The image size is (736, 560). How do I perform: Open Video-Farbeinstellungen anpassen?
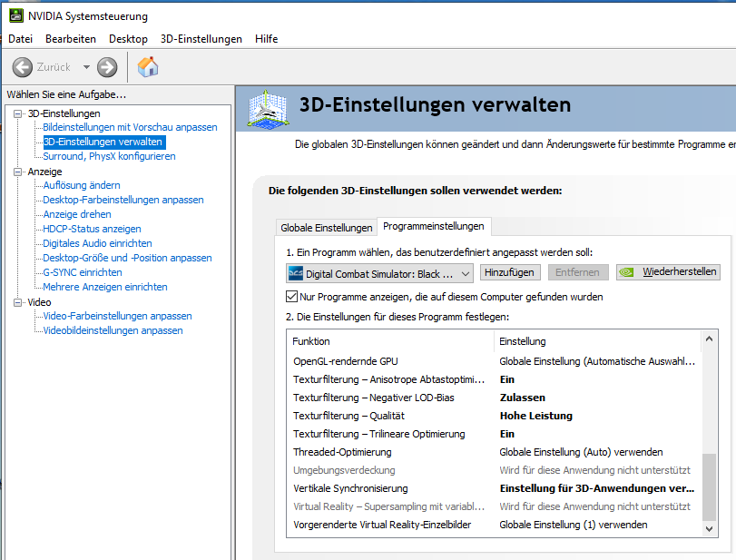coord(117,317)
